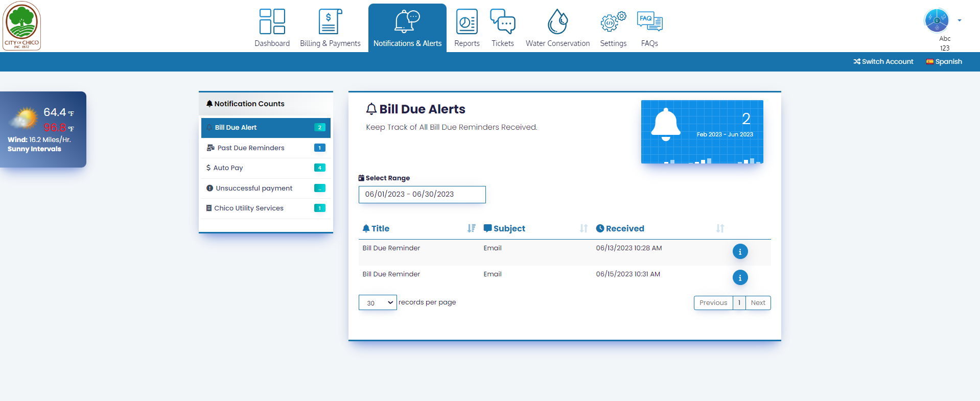Click the Next pagination button
Image resolution: width=980 pixels, height=401 pixels.
(x=758, y=303)
